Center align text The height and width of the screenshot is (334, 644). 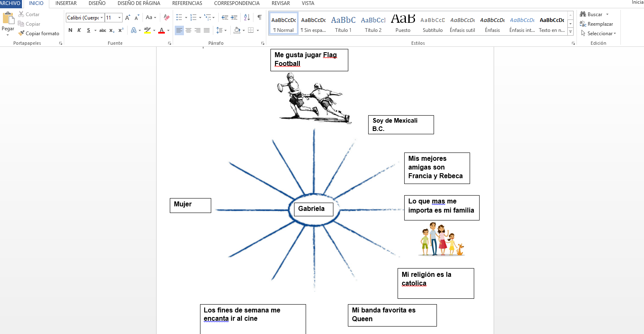(x=188, y=30)
